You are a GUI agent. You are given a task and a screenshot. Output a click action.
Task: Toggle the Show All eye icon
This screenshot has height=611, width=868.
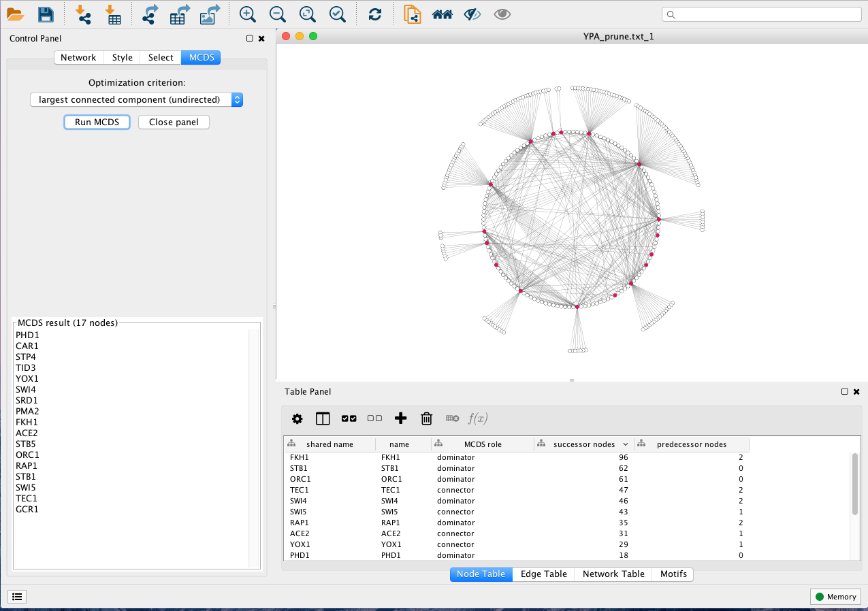tap(502, 14)
